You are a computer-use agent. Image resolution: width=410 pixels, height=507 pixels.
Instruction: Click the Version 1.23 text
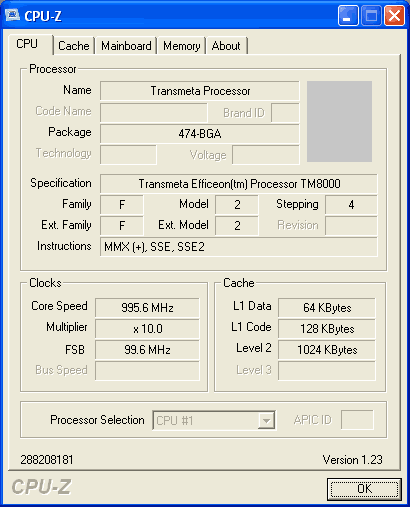coord(352,460)
